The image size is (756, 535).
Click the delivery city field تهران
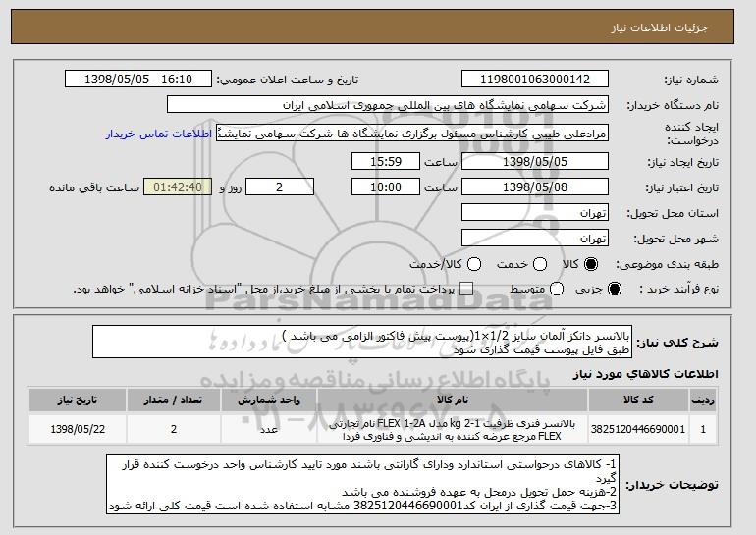(x=535, y=239)
